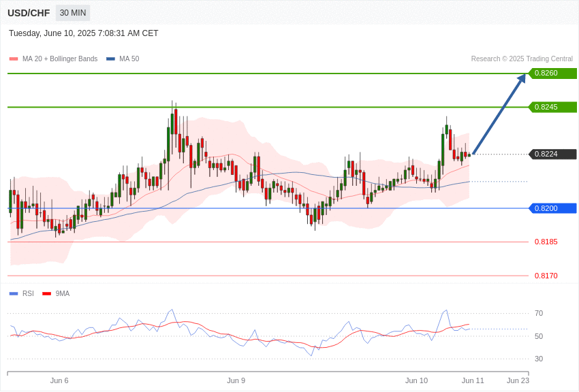
Task: Click the Jun 11 date axis label
Action: coord(473,380)
